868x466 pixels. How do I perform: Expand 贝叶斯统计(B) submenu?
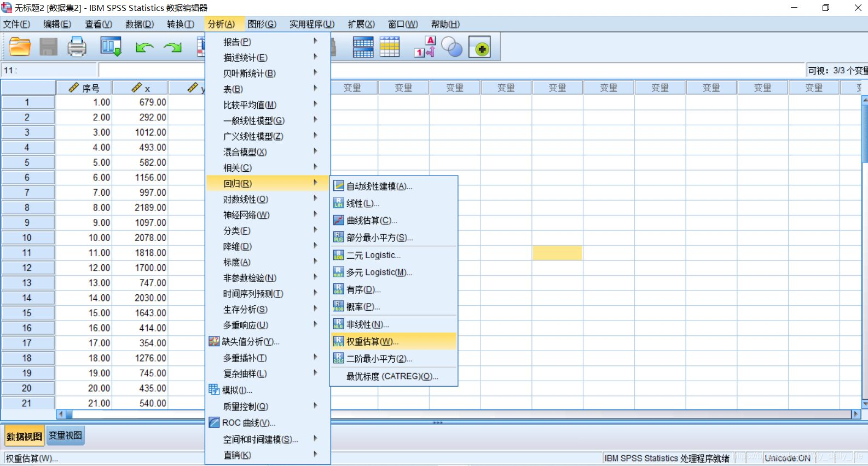coord(268,73)
